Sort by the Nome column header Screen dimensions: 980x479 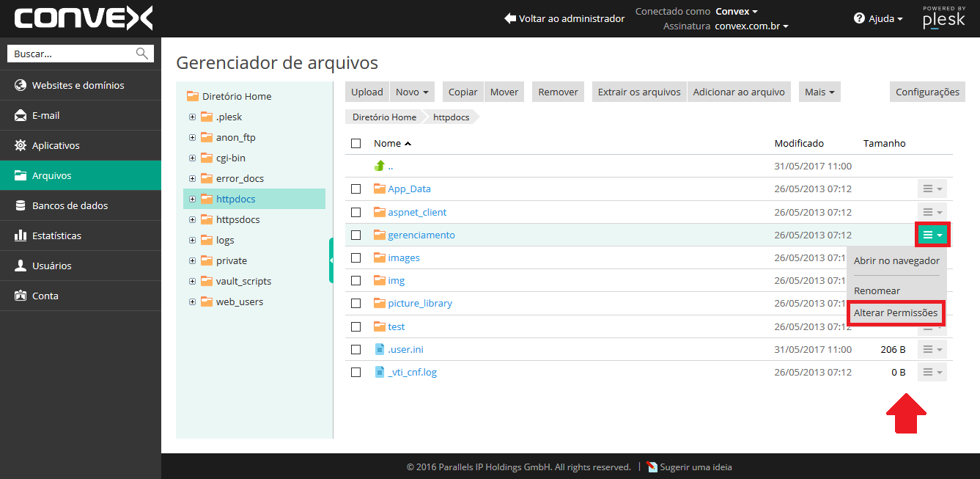[x=392, y=143]
